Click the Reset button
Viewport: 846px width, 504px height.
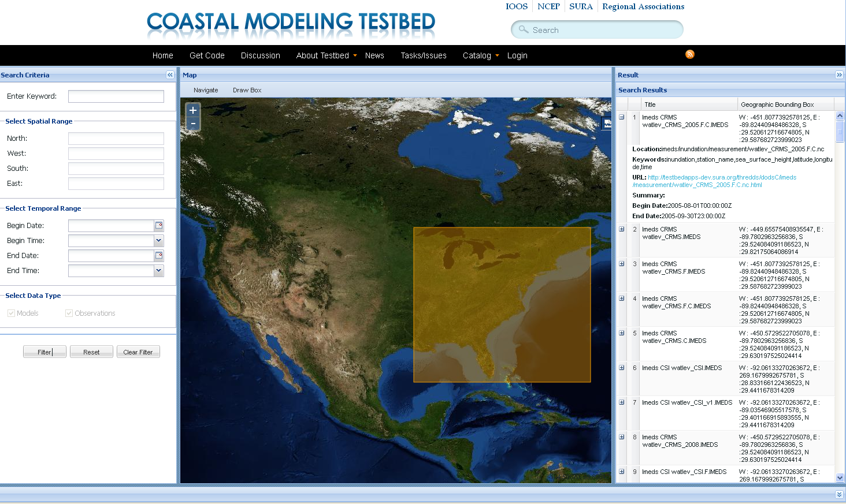(91, 352)
